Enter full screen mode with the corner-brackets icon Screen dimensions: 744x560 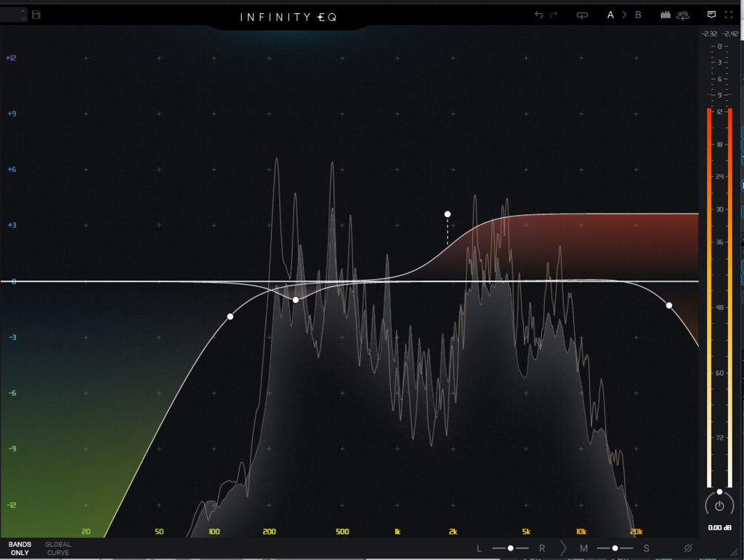[x=729, y=15]
